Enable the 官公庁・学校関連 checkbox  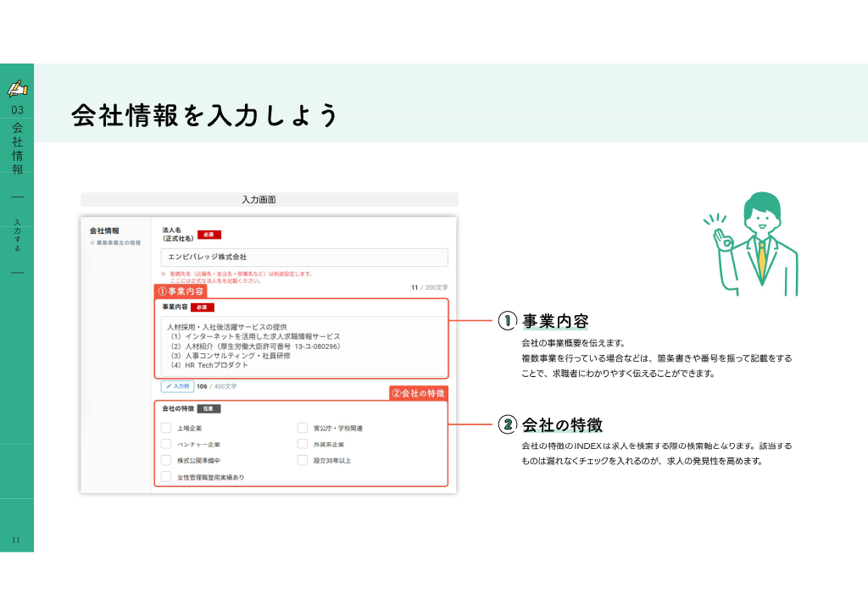coord(303,428)
